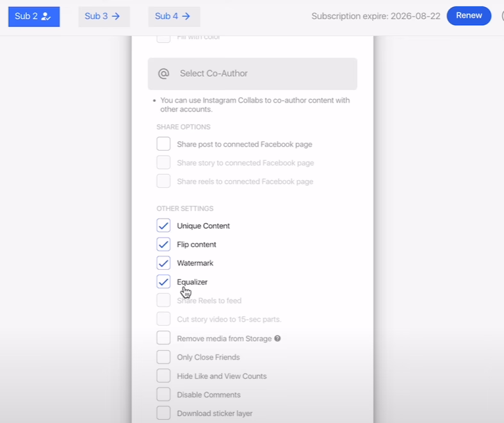Switch to the Sub 2 account tab
This screenshot has width=504, height=423.
34,17
